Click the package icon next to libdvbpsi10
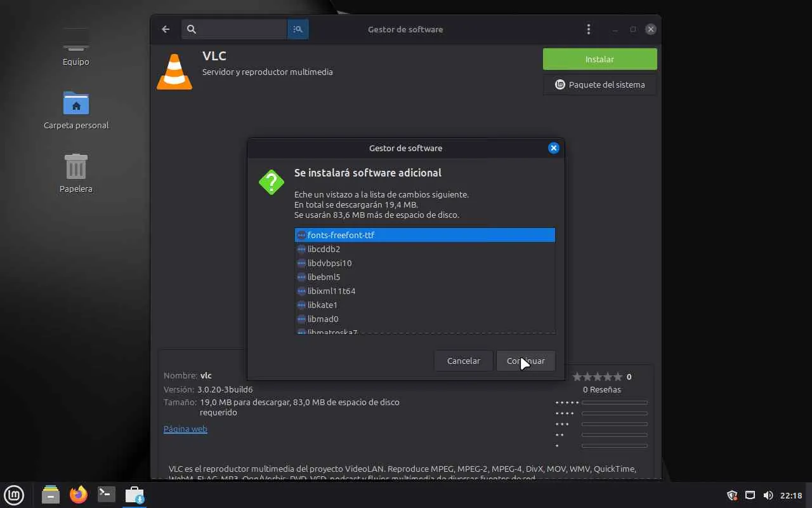812x508 pixels. pyautogui.click(x=301, y=263)
